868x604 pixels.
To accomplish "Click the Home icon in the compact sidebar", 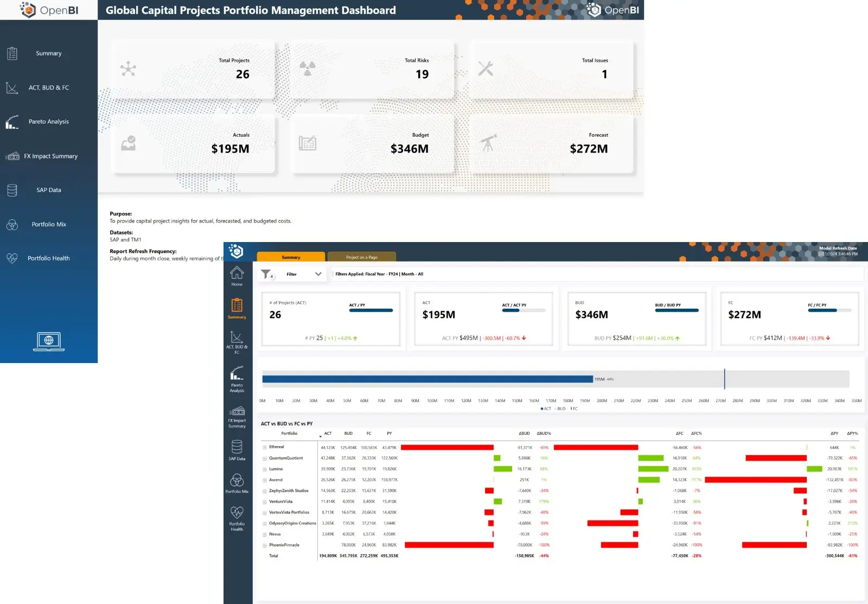I will [237, 276].
